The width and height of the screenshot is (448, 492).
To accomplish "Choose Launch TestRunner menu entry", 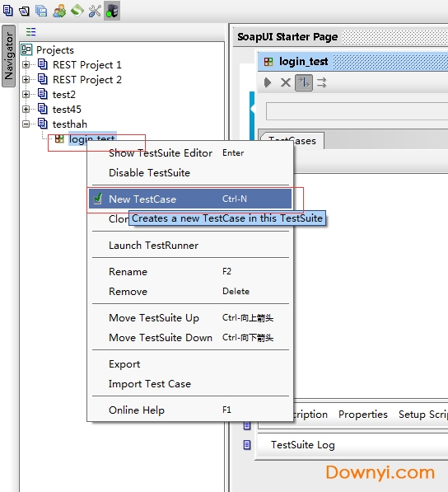I will [190, 245].
